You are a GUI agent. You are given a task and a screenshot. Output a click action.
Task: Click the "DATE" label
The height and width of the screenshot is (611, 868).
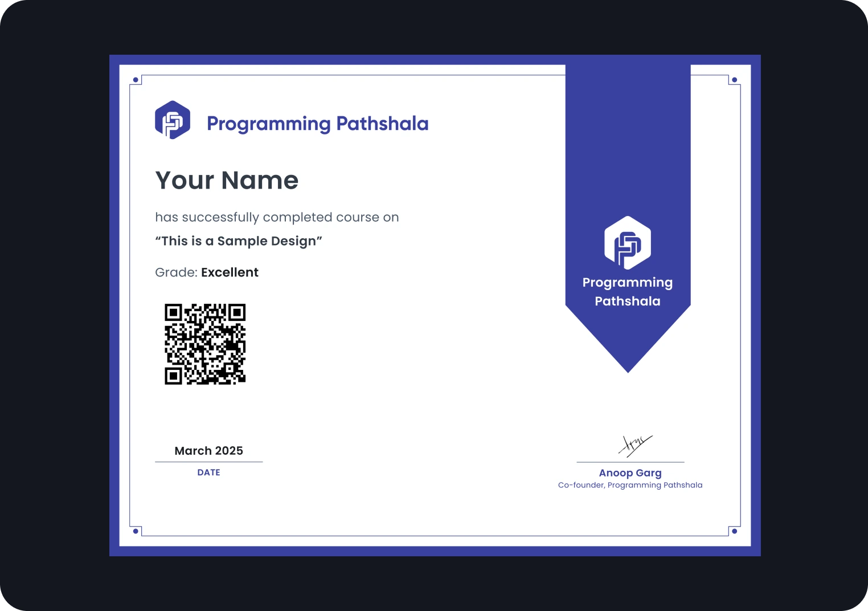209,472
